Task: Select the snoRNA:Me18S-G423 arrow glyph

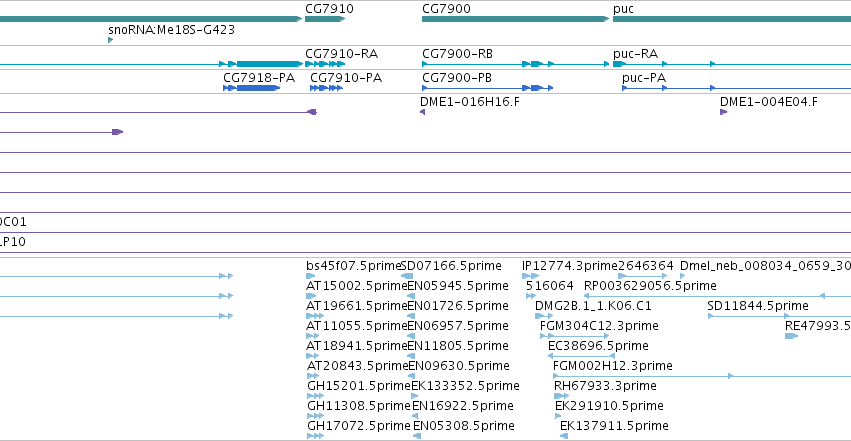Action: click(x=110, y=40)
